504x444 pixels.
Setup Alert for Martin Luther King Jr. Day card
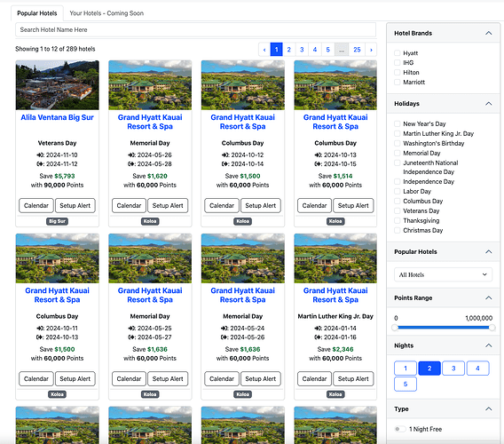(353, 378)
